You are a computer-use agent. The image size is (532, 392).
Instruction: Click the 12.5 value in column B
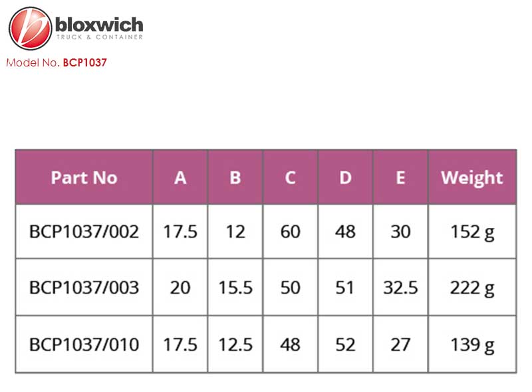pos(235,345)
